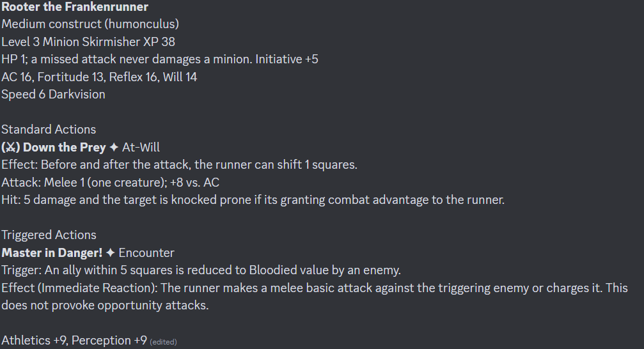Click the crossed swords melee attack icon
Viewport: 644px width, 349px height.
[x=11, y=148]
